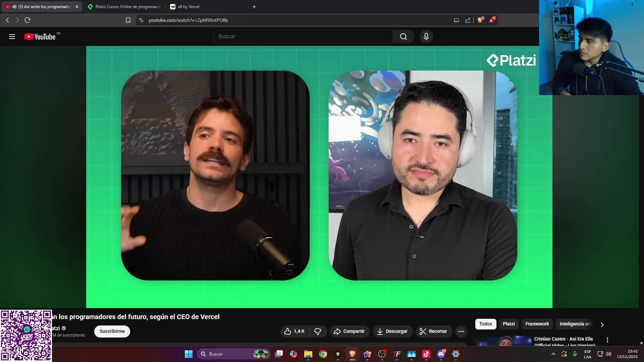Screen dimensions: 644x362
Task: Go forward with the browser forward arrow
Action: [x=17, y=20]
